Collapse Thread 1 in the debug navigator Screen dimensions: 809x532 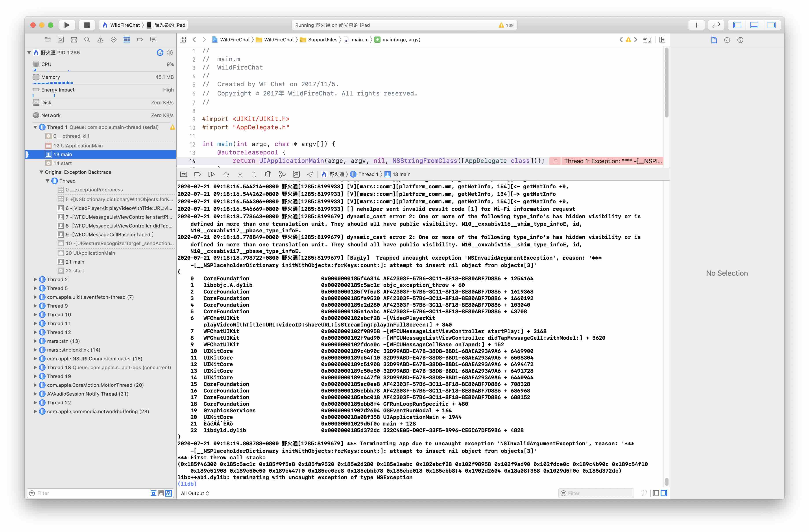35,127
